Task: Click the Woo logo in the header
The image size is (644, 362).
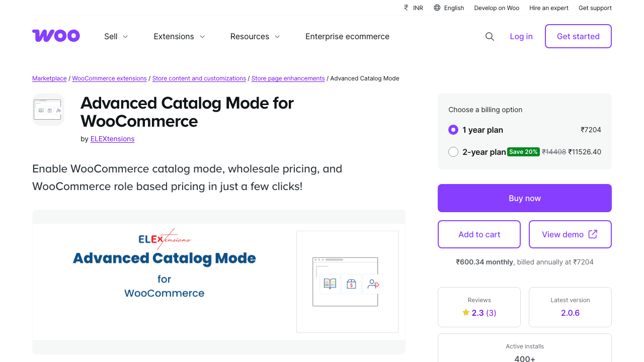Action: (55, 36)
